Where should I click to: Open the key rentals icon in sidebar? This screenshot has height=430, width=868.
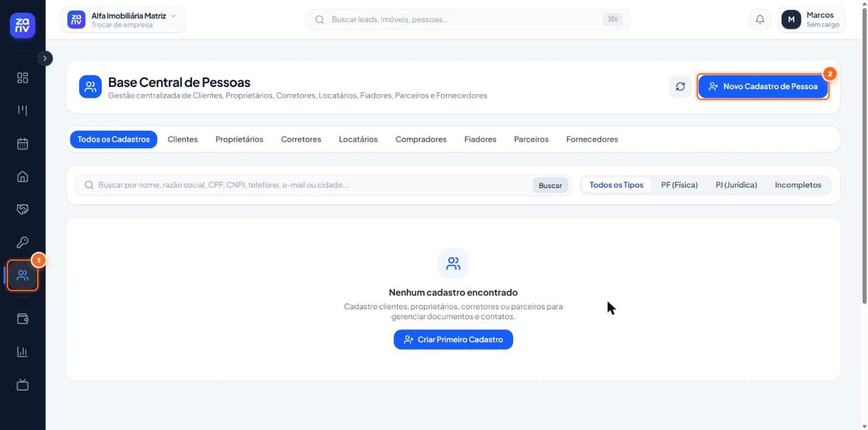[x=22, y=242]
